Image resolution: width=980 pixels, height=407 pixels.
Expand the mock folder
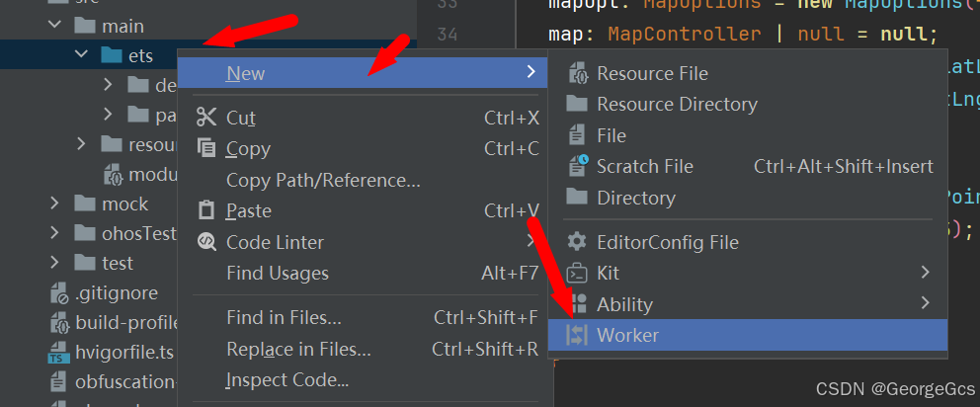coord(55,203)
